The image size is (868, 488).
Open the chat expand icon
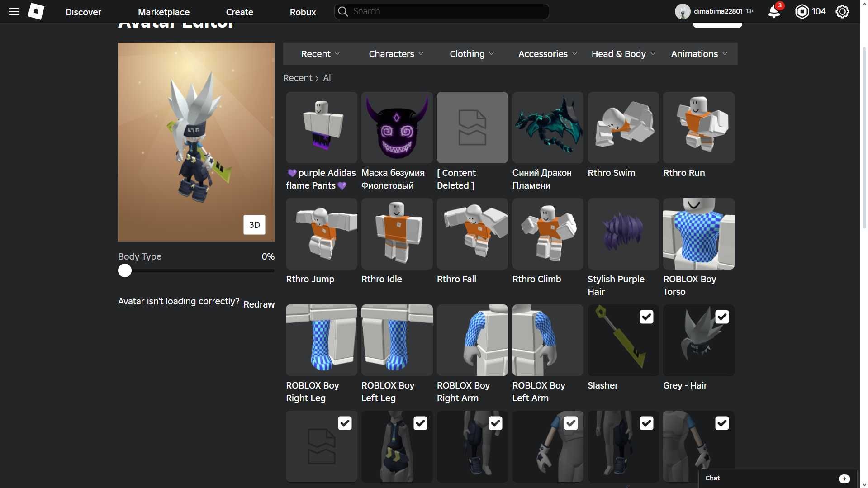[x=844, y=479]
